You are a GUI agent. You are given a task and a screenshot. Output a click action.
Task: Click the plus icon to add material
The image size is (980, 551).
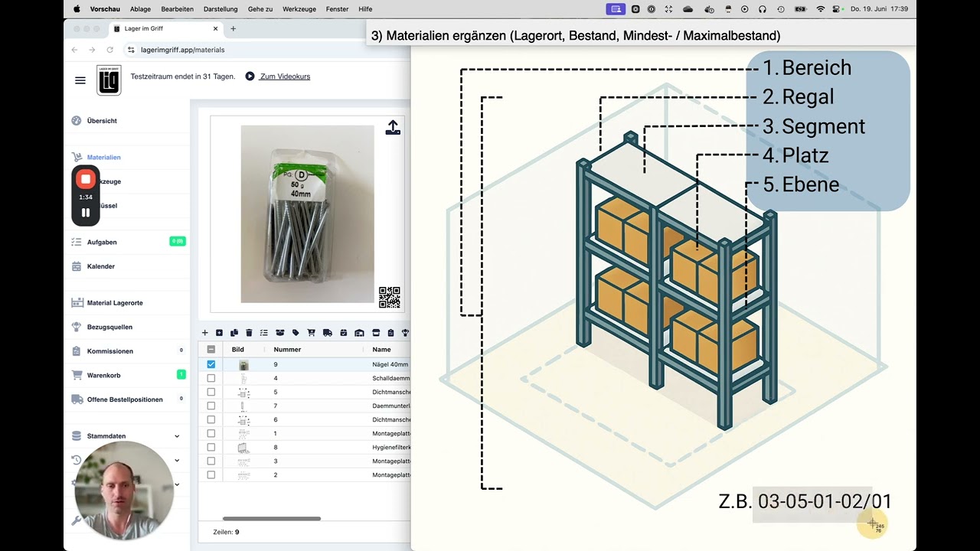[x=204, y=333]
